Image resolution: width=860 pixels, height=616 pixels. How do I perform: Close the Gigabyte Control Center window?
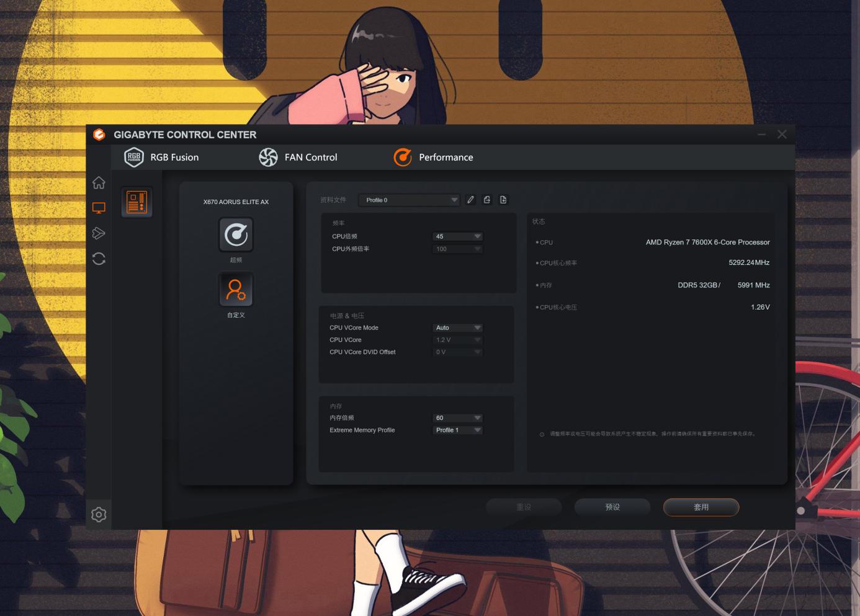[782, 134]
